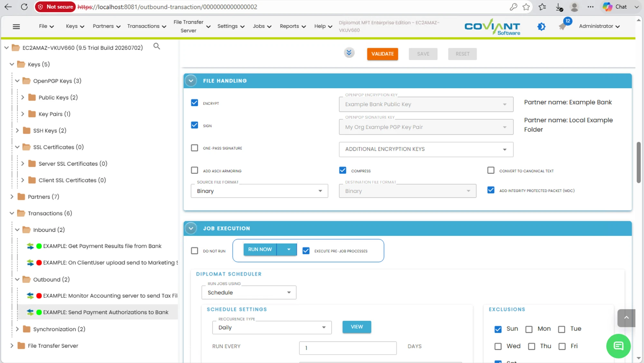Toggle the dark mode theme icon

(x=541, y=26)
